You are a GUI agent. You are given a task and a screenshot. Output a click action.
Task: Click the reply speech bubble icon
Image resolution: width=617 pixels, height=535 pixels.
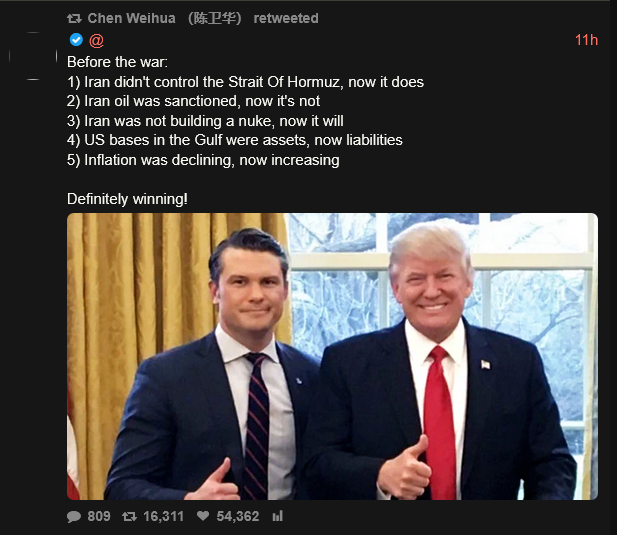(74, 517)
